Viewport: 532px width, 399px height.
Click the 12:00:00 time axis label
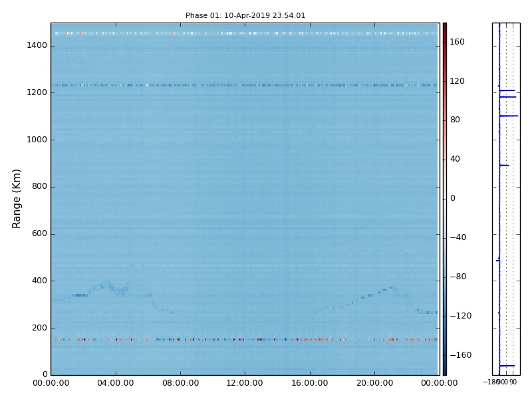pos(245,383)
